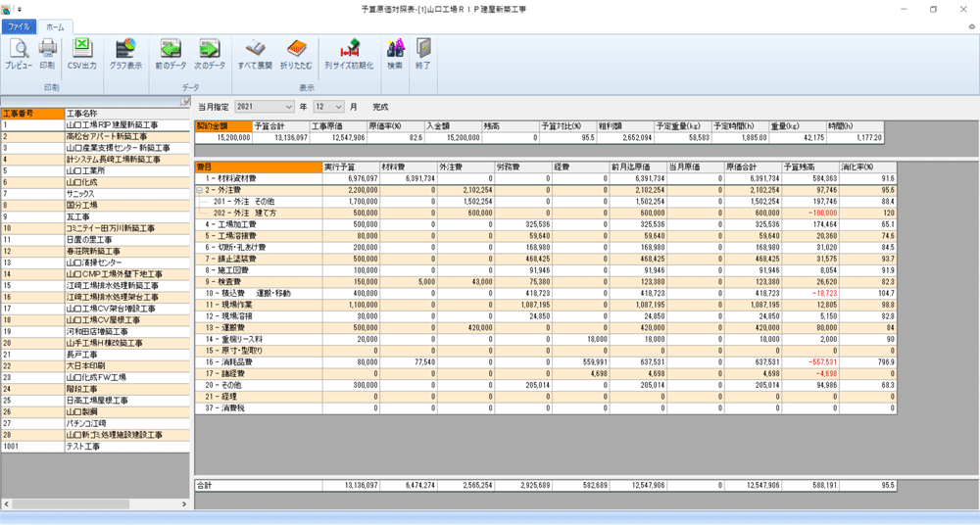Export data with CSV出力
Screen dimensions: 980x525
tap(81, 53)
